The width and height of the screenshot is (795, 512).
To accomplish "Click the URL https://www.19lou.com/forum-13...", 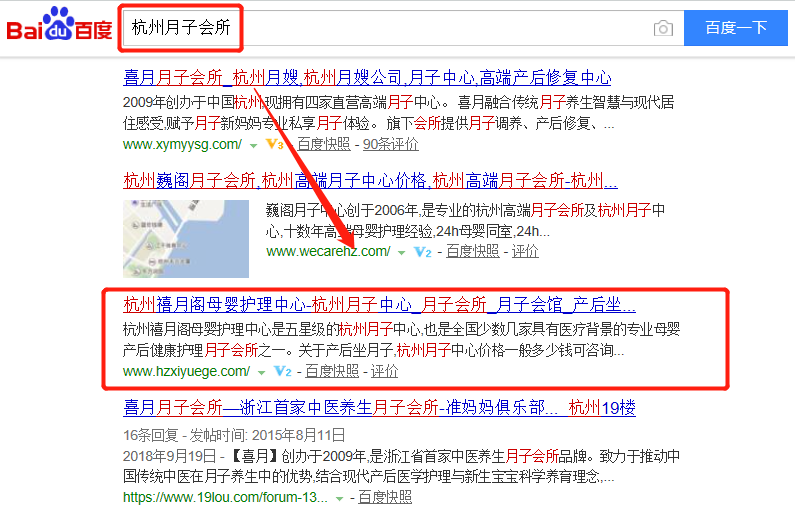I will pyautogui.click(x=225, y=497).
